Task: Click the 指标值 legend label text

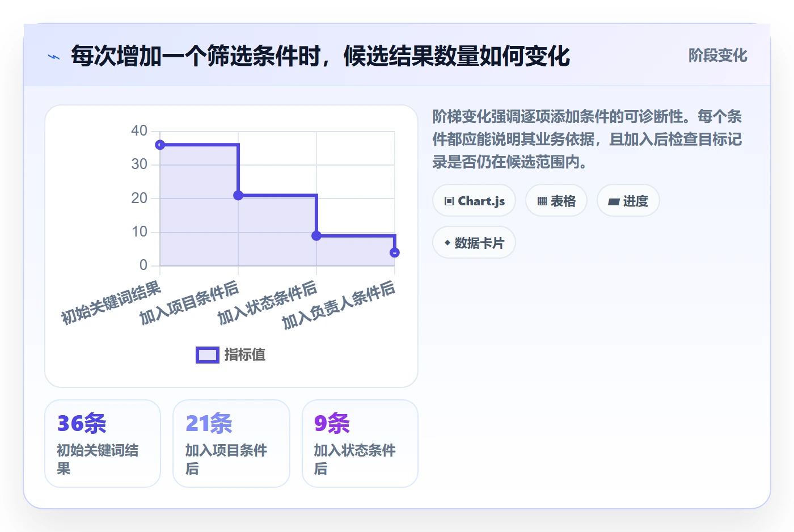Action: (244, 355)
